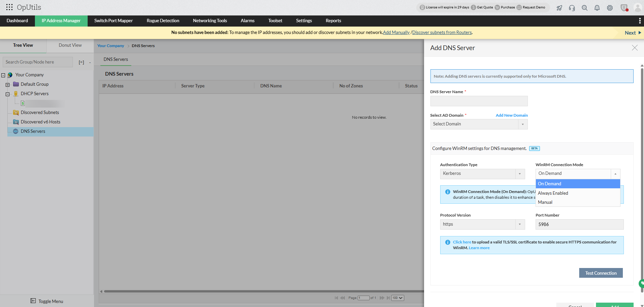The width and height of the screenshot is (644, 307).
Task: Click the Learn more link
Action: click(479, 248)
